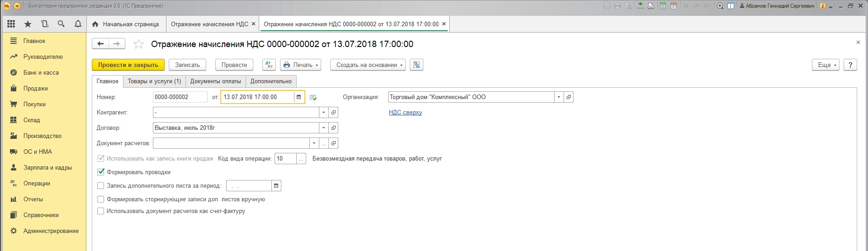Open the information icon in title bar
This screenshot has height=251, width=868.
[823, 6]
